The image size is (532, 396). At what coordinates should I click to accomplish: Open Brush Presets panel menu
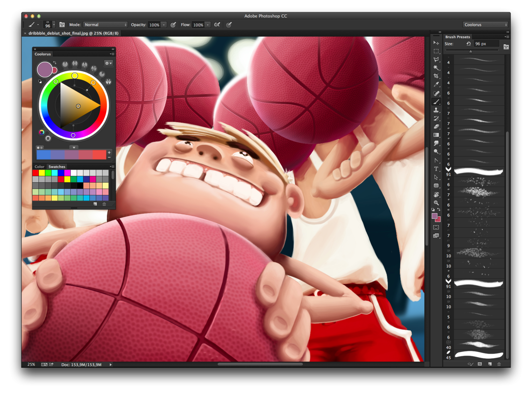point(507,37)
